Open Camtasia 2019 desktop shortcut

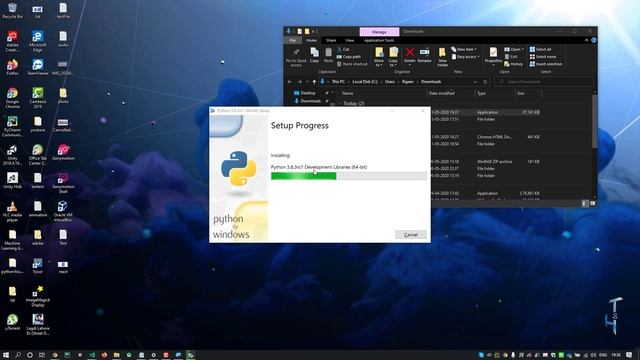(38, 98)
